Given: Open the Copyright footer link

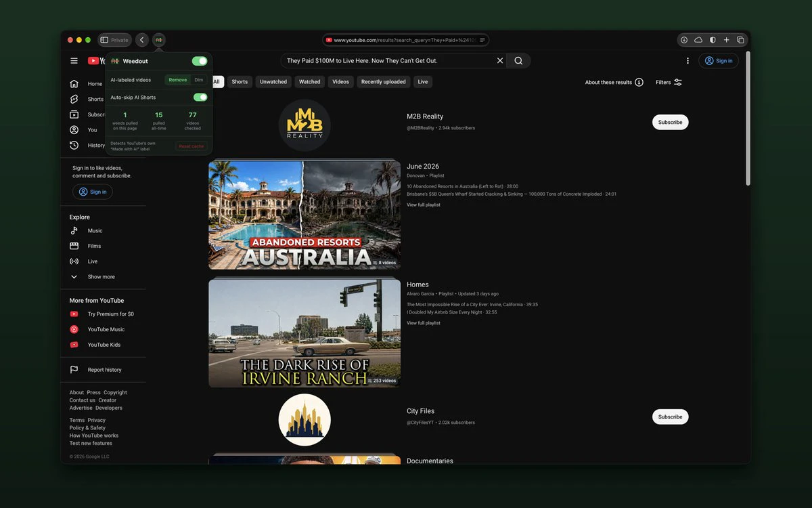Looking at the screenshot, I should click(115, 393).
